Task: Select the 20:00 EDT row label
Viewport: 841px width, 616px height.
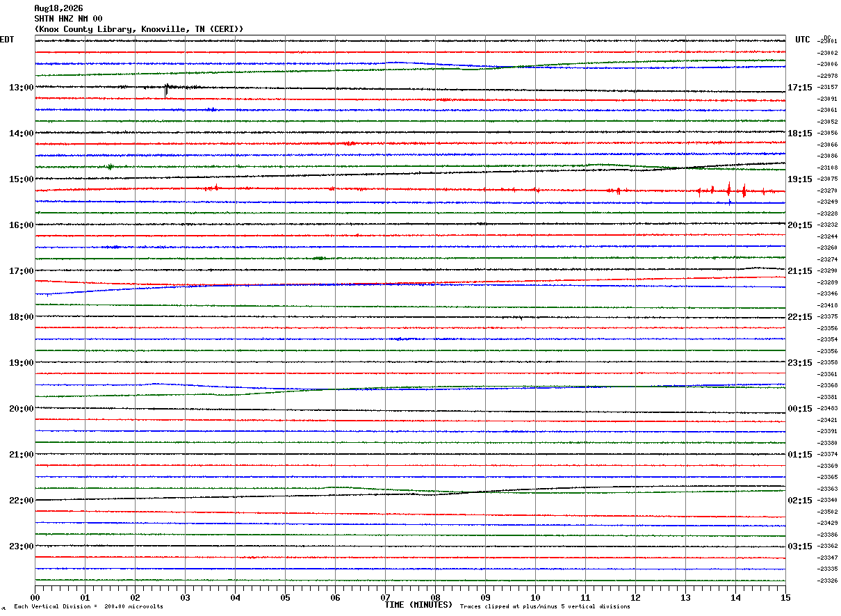Action: (21, 409)
